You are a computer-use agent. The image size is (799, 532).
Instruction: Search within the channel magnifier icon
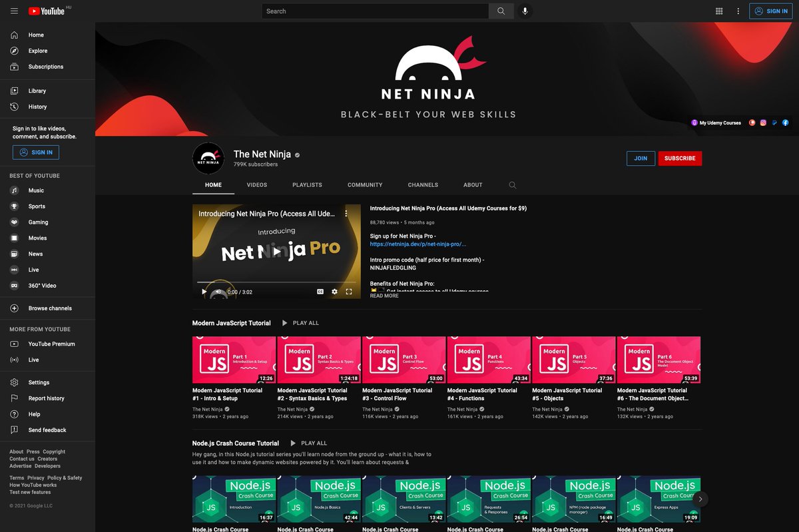(512, 185)
